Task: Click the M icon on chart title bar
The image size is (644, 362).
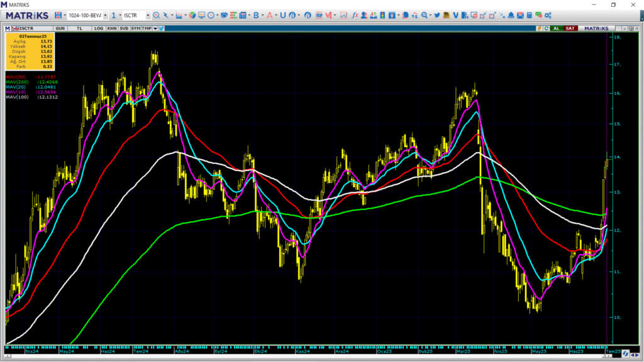Action: point(8,28)
